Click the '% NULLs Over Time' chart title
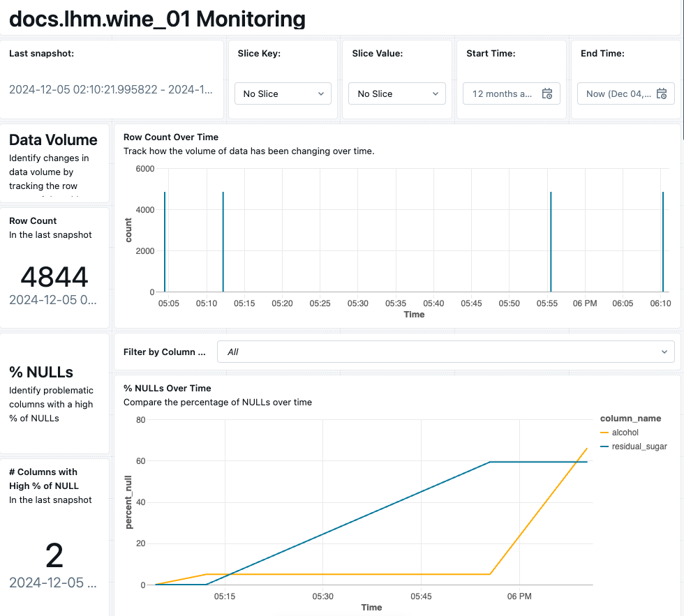The image size is (684, 616). tap(168, 388)
